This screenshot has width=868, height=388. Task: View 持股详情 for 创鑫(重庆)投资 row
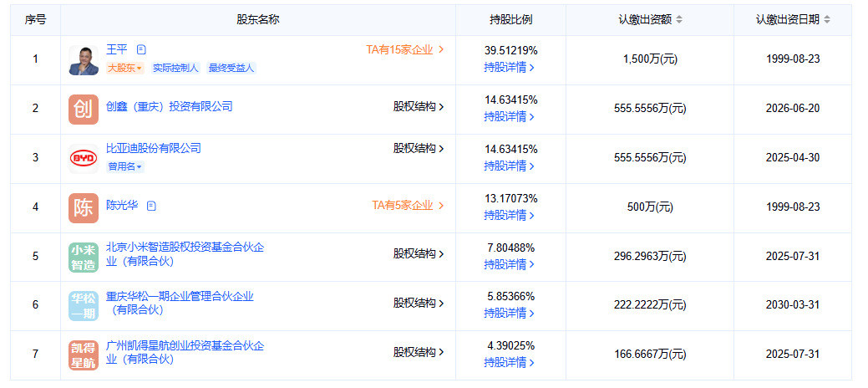[x=510, y=117]
